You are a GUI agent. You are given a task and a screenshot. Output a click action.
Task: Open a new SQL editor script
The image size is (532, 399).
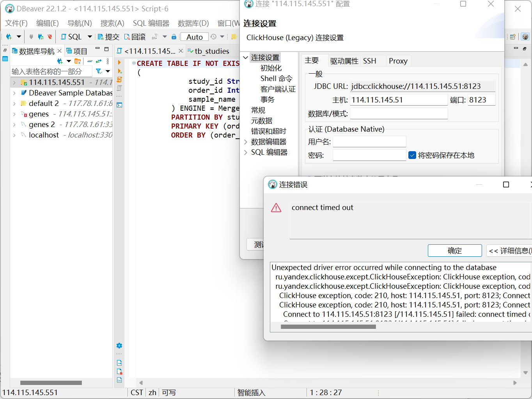click(71, 37)
